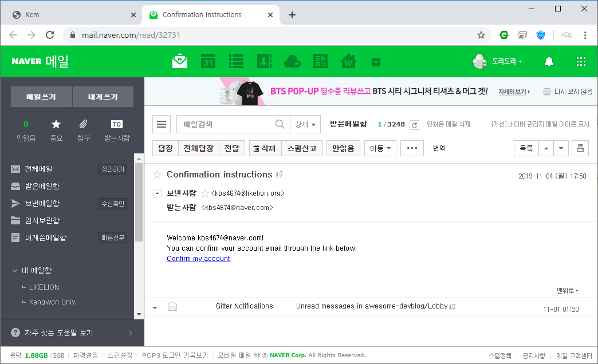Open mail in new window icon

coord(279,174)
